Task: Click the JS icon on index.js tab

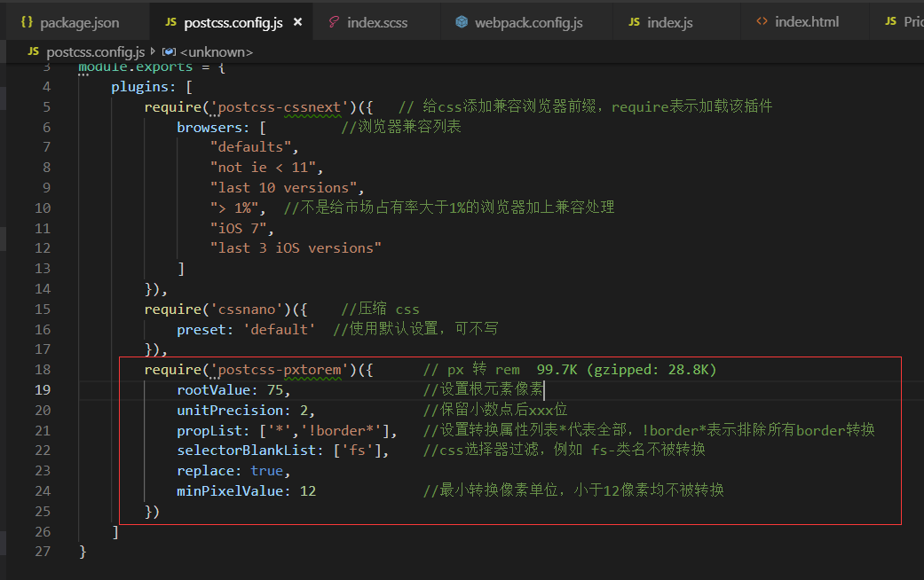Action: (x=634, y=22)
